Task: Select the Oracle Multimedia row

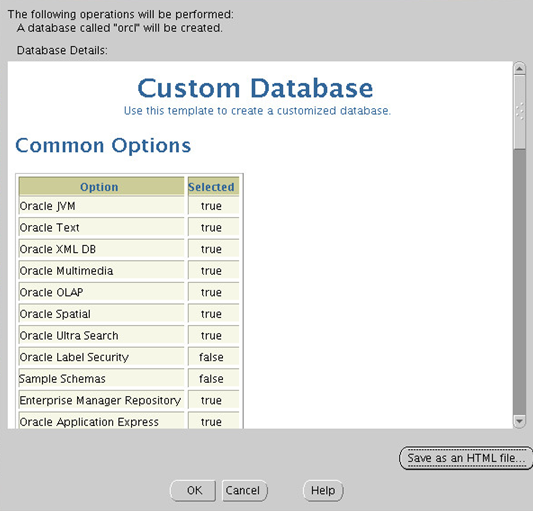Action: pyautogui.click(x=129, y=271)
